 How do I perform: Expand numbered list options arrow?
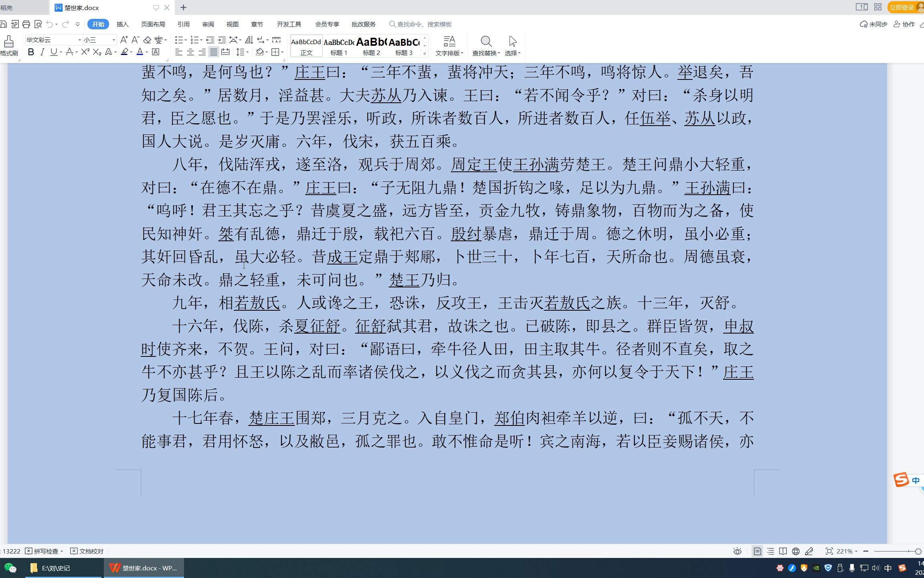click(201, 40)
